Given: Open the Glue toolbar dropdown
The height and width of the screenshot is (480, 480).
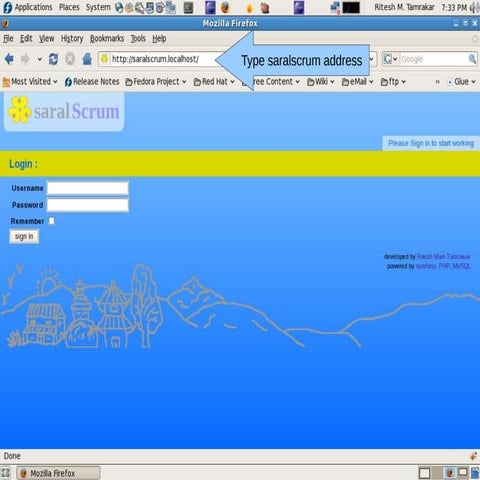Looking at the screenshot, I should 462,82.
